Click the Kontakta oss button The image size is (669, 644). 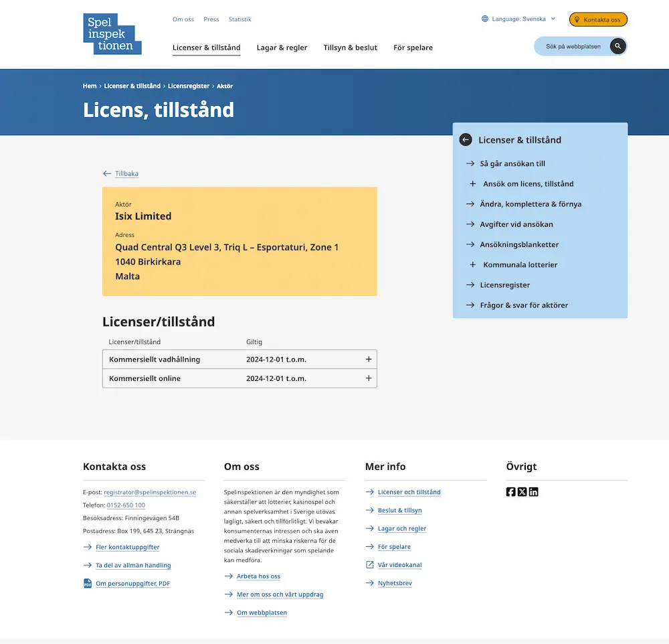tap(598, 19)
